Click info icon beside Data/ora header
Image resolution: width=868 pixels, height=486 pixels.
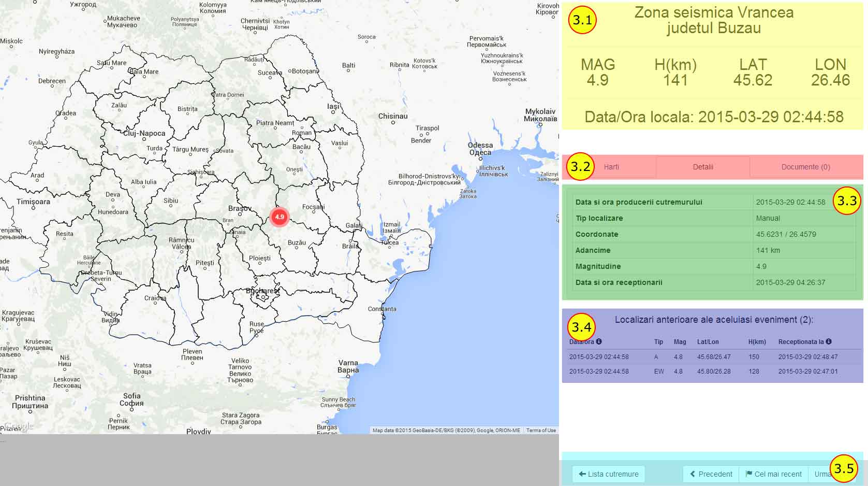[x=599, y=341]
